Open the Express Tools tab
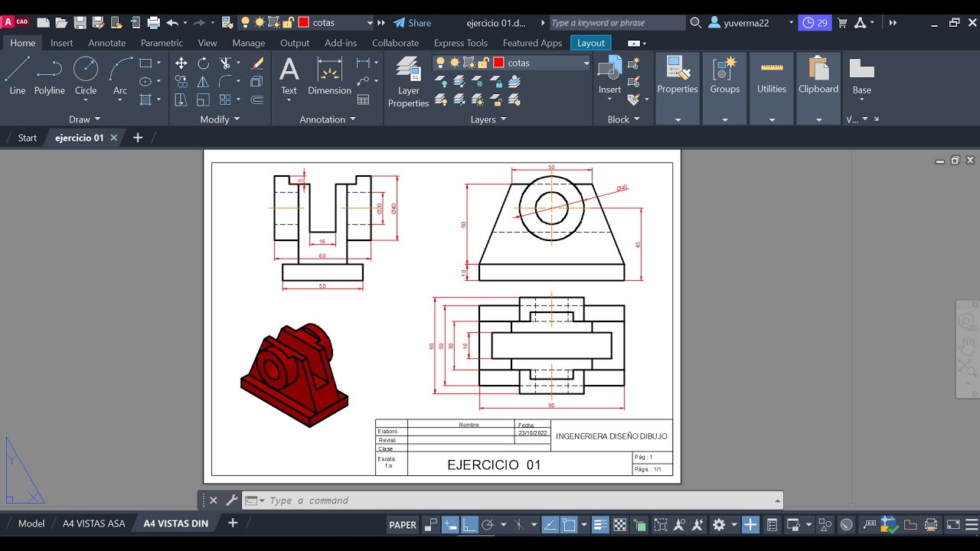This screenshot has height=551, width=980. click(x=460, y=43)
